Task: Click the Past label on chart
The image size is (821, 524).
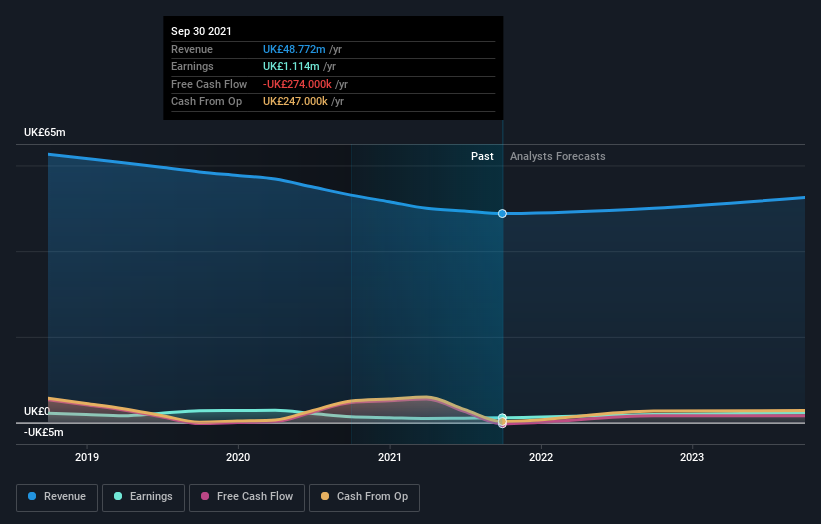Action: [482, 156]
